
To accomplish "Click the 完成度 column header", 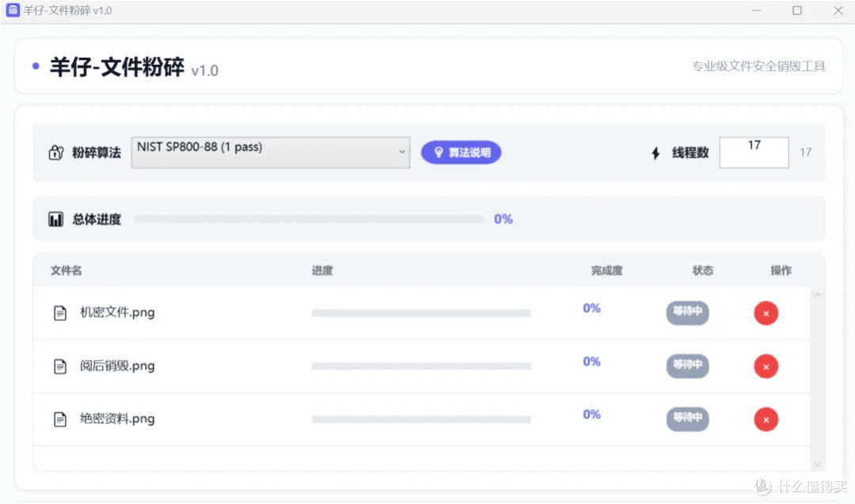I will [x=606, y=271].
